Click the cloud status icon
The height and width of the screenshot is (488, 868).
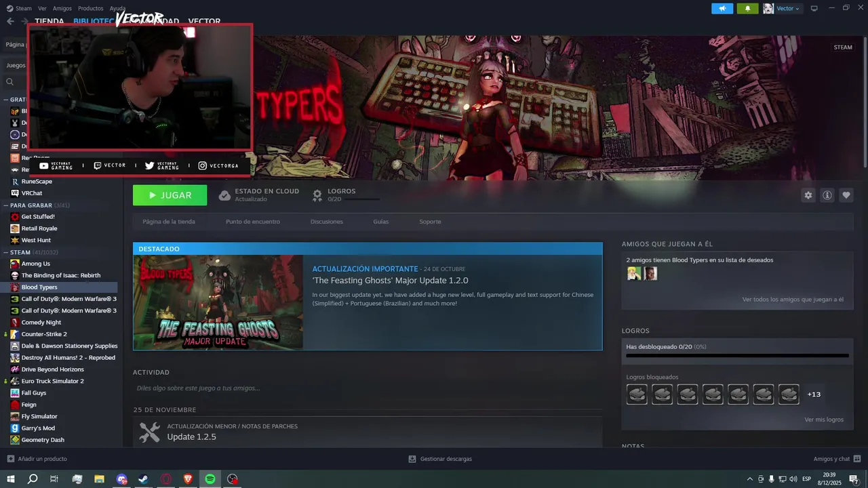pos(224,195)
